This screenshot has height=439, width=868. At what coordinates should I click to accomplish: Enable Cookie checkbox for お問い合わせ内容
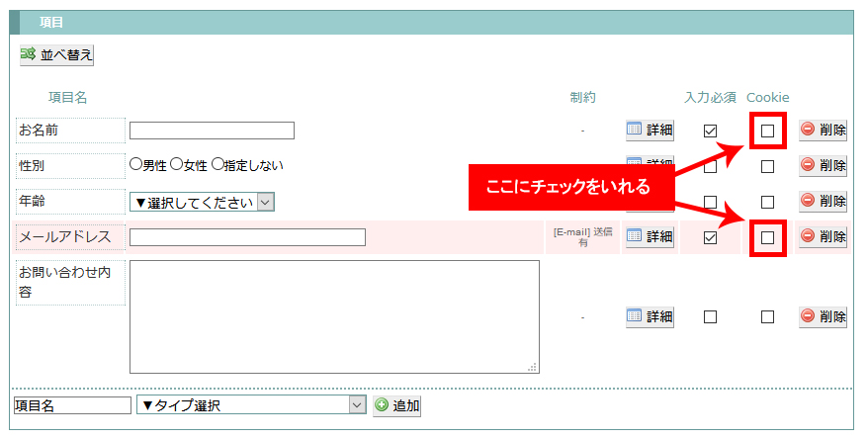[x=767, y=316]
